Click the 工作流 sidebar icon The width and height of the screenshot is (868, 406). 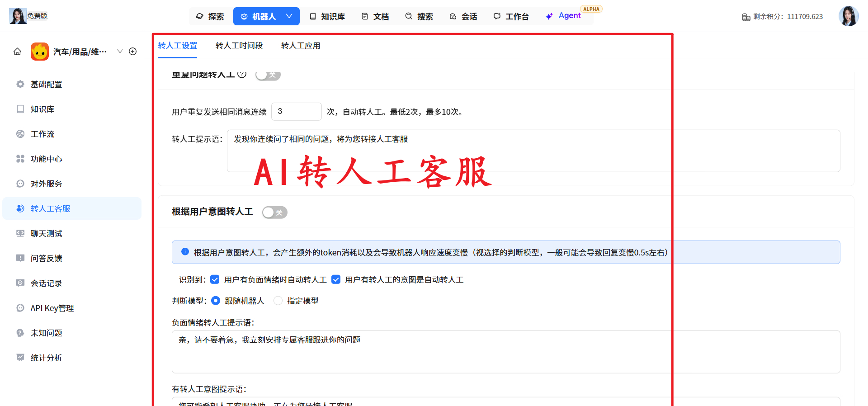(20, 134)
